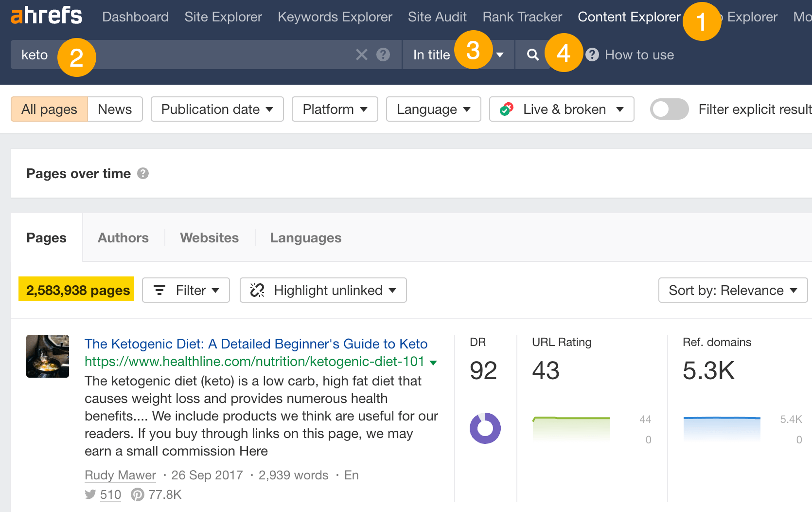This screenshot has width=812, height=512.
Task: Click inside the keto search field
Action: pyautogui.click(x=194, y=55)
